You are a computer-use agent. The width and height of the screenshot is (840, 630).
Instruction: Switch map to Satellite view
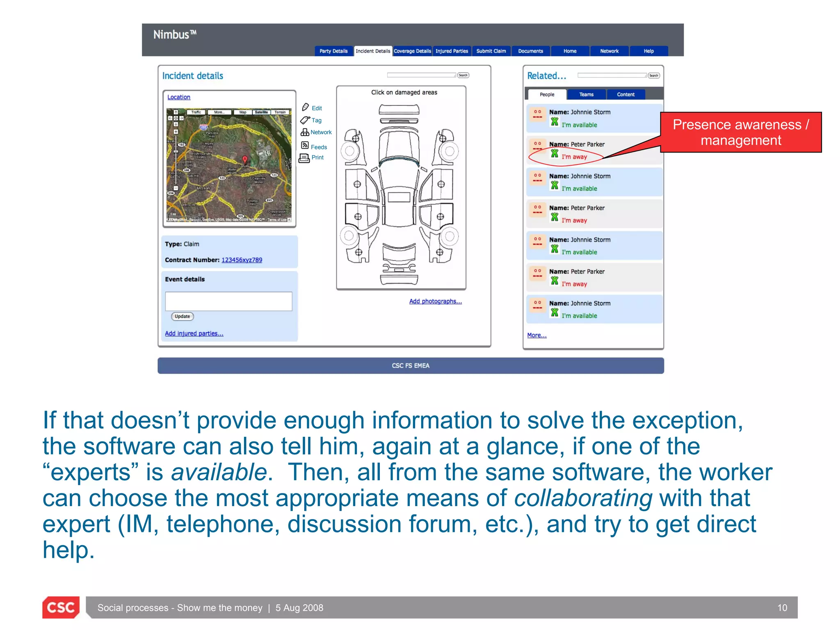(261, 112)
